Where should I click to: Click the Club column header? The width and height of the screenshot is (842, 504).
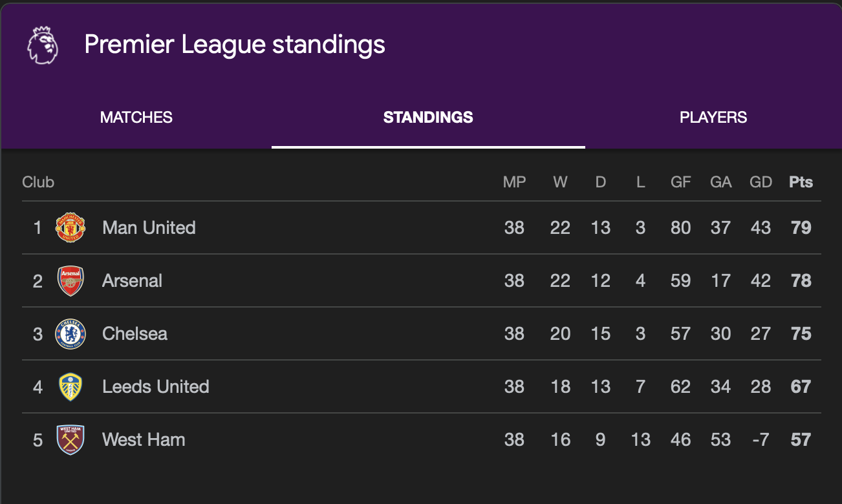pos(38,182)
